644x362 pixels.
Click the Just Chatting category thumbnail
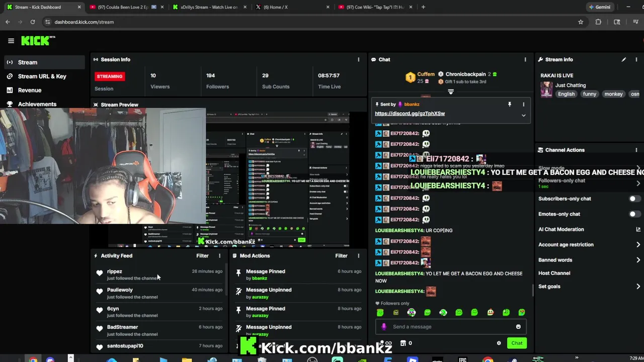click(546, 89)
